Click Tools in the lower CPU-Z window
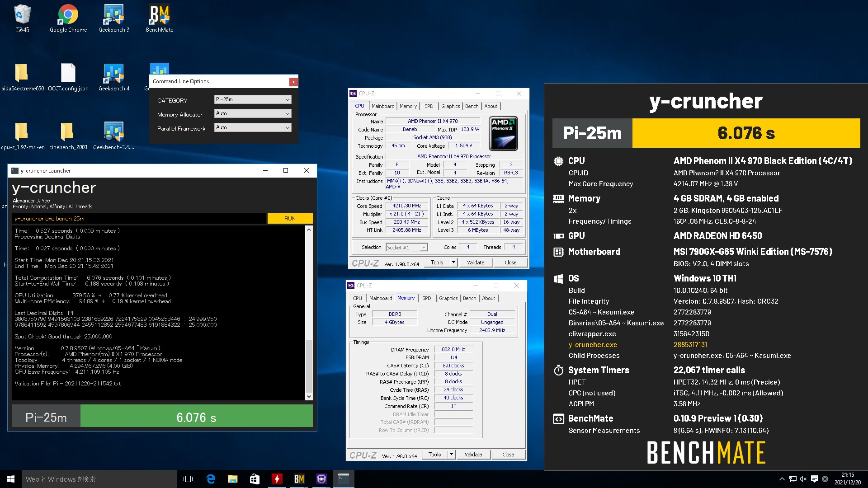 coord(435,455)
